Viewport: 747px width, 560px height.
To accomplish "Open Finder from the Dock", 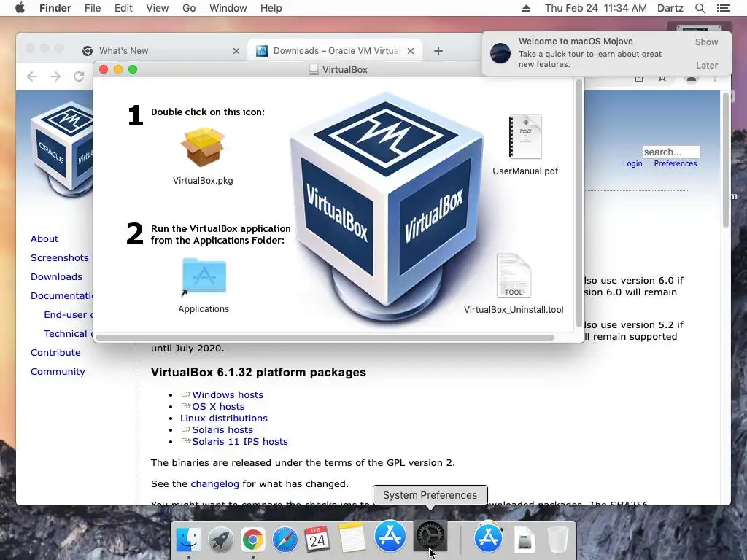I will click(x=189, y=540).
